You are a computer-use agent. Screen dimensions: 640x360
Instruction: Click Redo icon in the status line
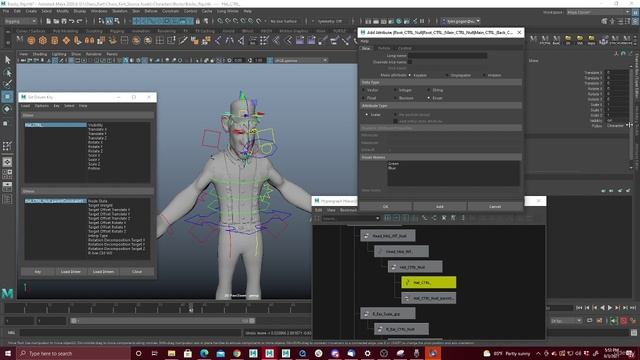pos(80,21)
